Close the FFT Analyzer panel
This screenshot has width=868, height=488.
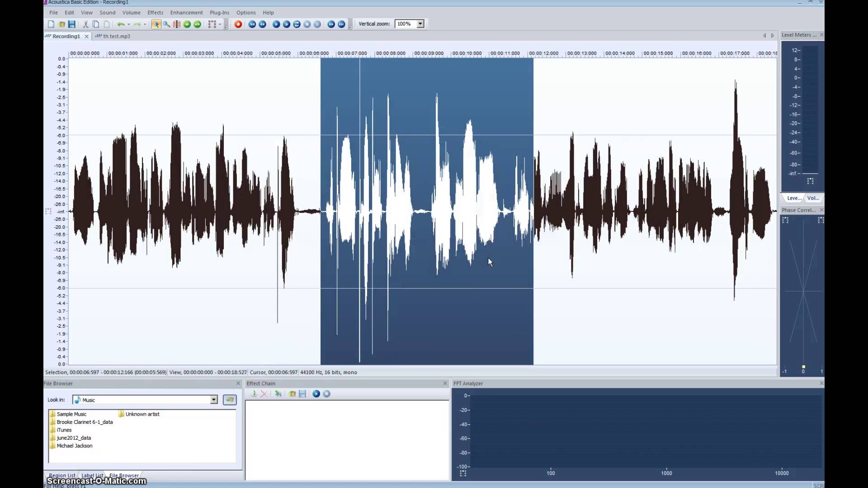point(821,383)
